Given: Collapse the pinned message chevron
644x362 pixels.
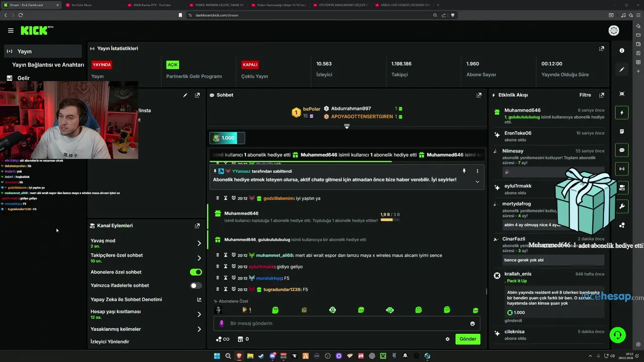Looking at the screenshot, I should click(477, 182).
